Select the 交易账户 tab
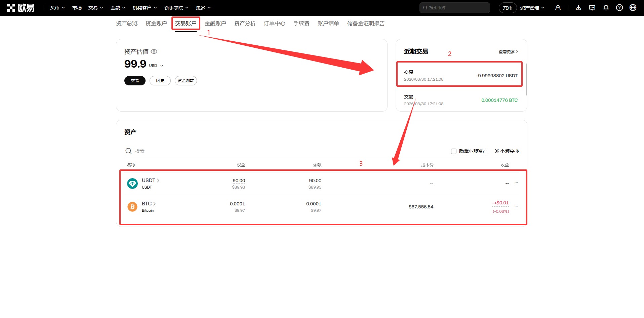Viewport: 644px width, 318px height. click(186, 24)
